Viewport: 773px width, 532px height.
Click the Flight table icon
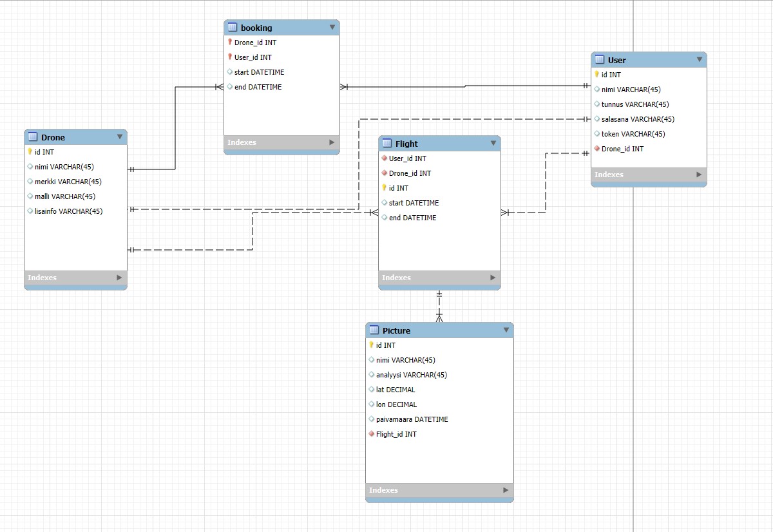[x=387, y=144]
